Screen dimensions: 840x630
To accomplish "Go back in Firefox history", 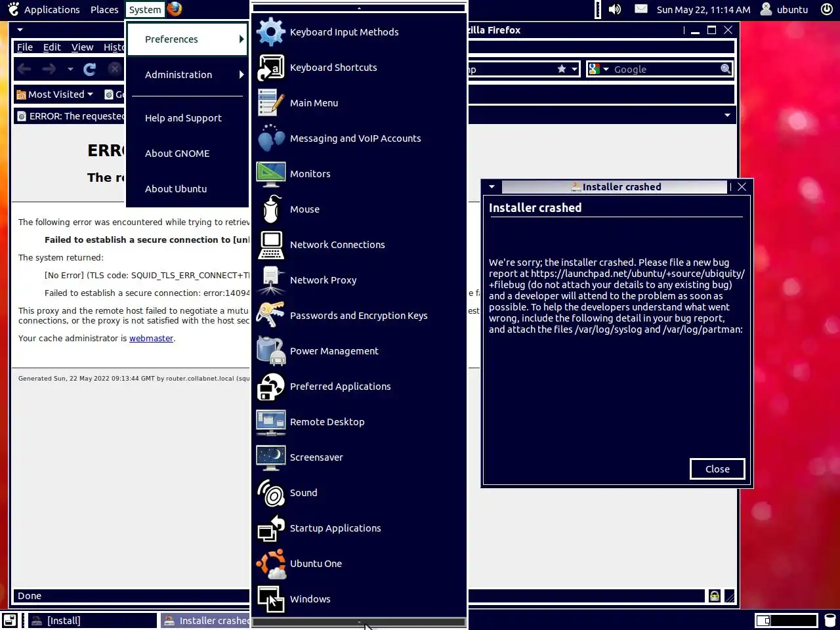I will click(25, 69).
